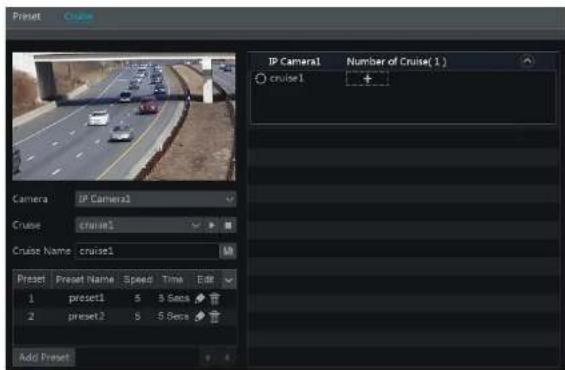Edit preset1 with pencil icon

pos(200,298)
